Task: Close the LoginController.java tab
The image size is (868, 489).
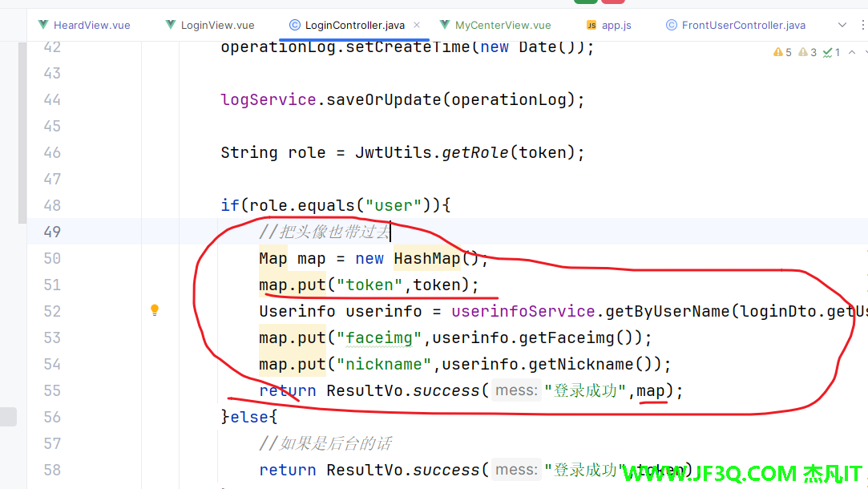Action: click(x=417, y=26)
